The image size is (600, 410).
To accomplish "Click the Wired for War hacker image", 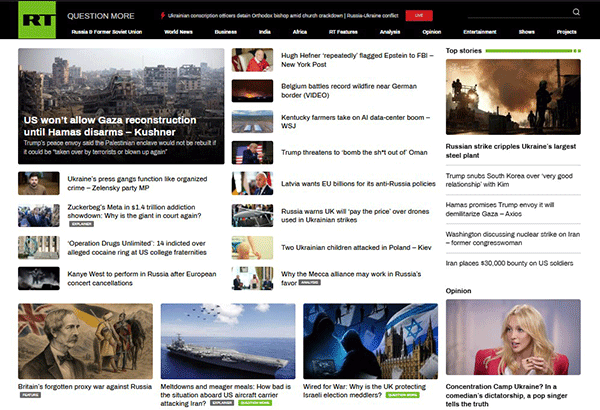I will [x=370, y=341].
